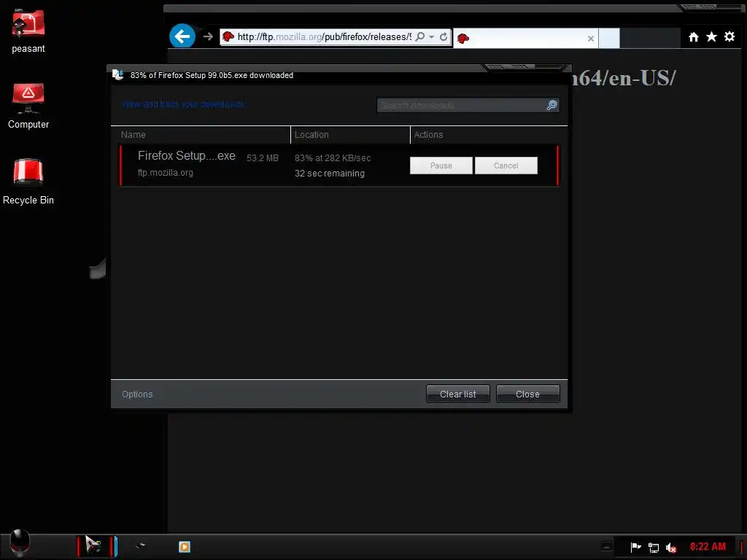Open a new blank tab
Image resolution: width=747 pixels, height=560 pixels.
pyautogui.click(x=609, y=38)
